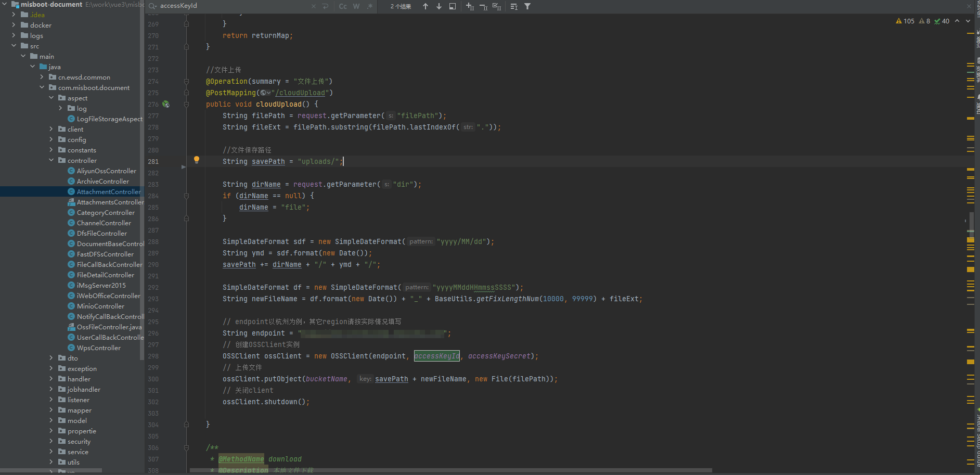
Task: Open the URL globe dropdown in PostMapping
Action: [x=265, y=93]
